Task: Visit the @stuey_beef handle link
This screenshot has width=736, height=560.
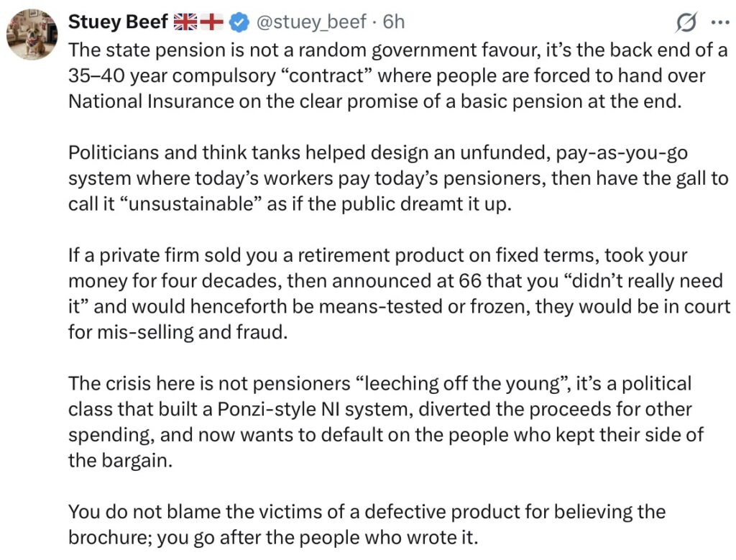Action: coord(310,22)
